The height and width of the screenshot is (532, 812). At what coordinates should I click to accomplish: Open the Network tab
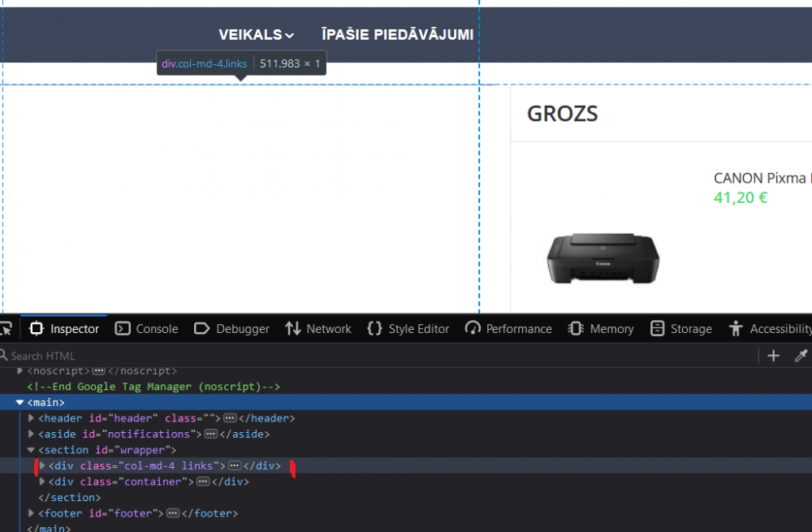[x=318, y=328]
